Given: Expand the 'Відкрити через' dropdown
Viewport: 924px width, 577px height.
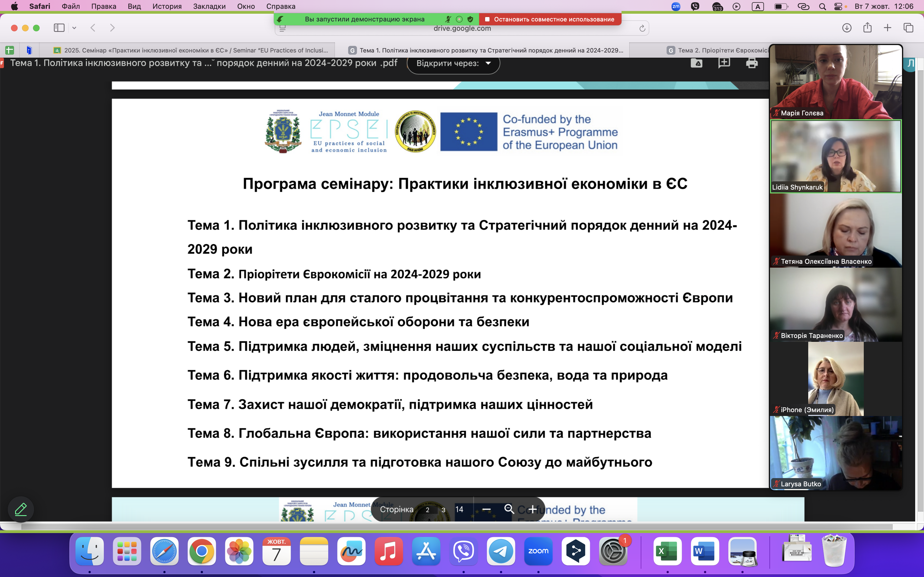Looking at the screenshot, I should tap(453, 63).
